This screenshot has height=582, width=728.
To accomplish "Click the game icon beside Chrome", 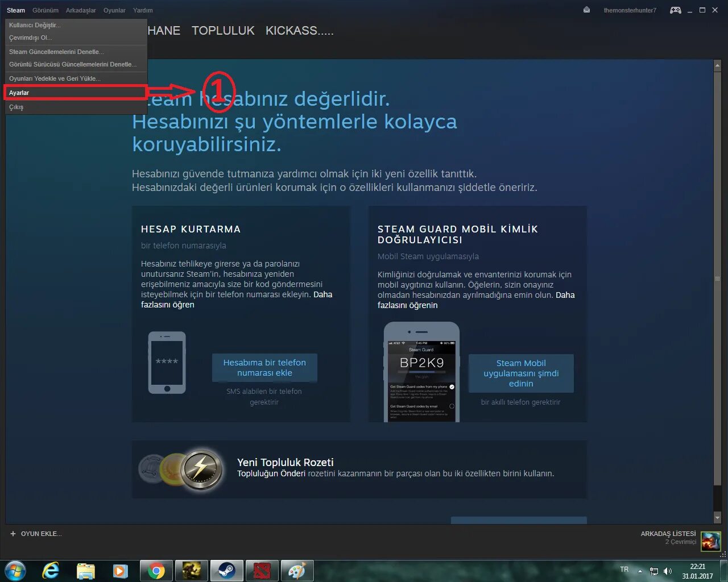I will [192, 571].
